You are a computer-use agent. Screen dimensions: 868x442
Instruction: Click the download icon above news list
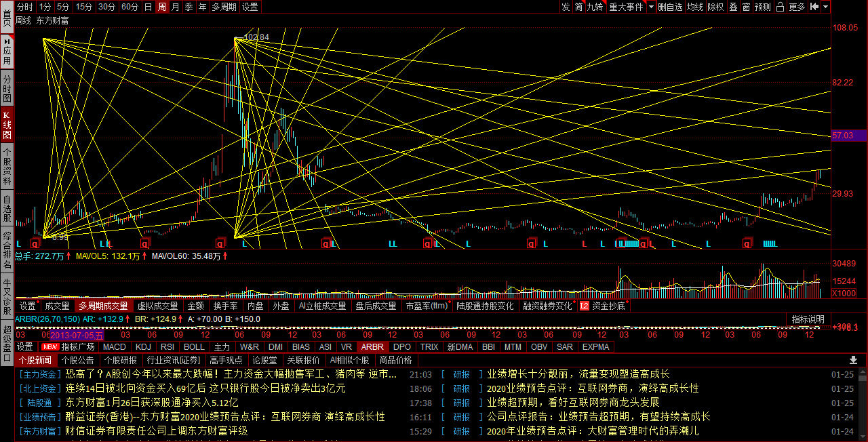tap(853, 360)
